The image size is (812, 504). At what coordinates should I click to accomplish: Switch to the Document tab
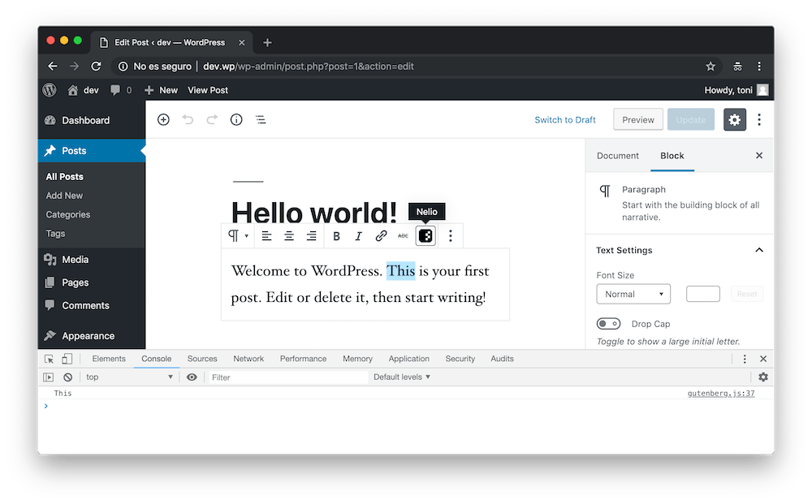coord(618,156)
